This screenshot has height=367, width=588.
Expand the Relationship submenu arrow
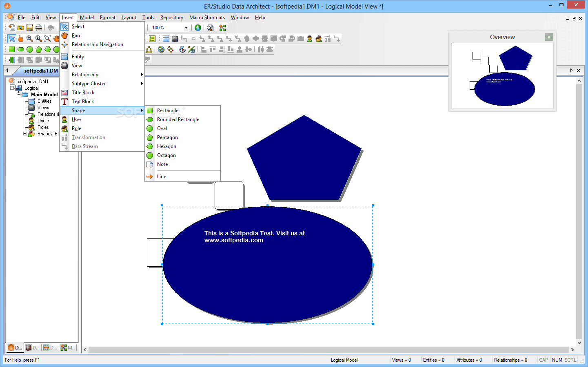click(142, 75)
